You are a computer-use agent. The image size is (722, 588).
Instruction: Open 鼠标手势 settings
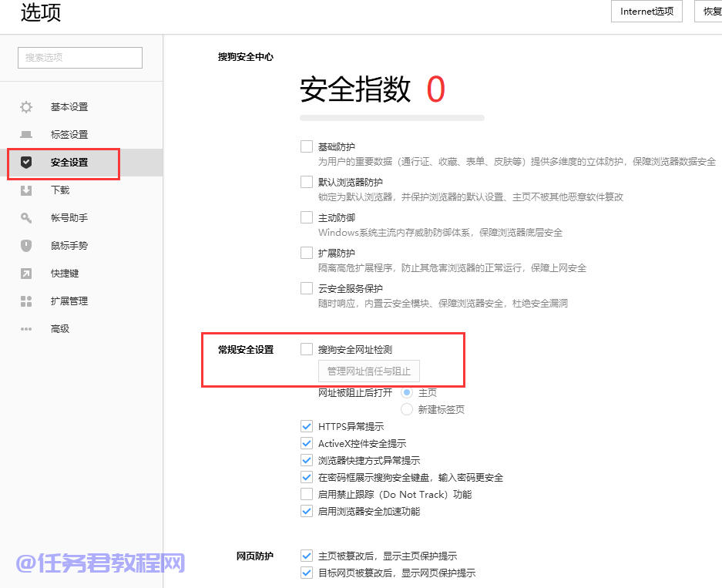point(69,245)
